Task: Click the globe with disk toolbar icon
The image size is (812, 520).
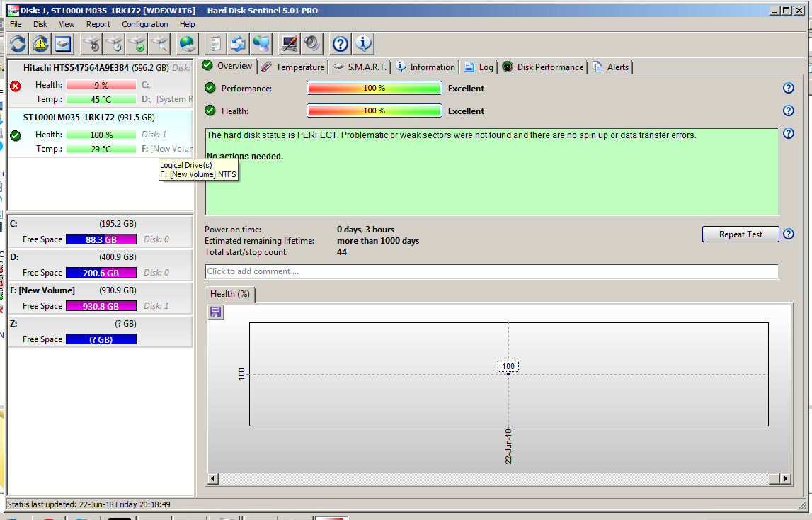Action: tap(188, 44)
